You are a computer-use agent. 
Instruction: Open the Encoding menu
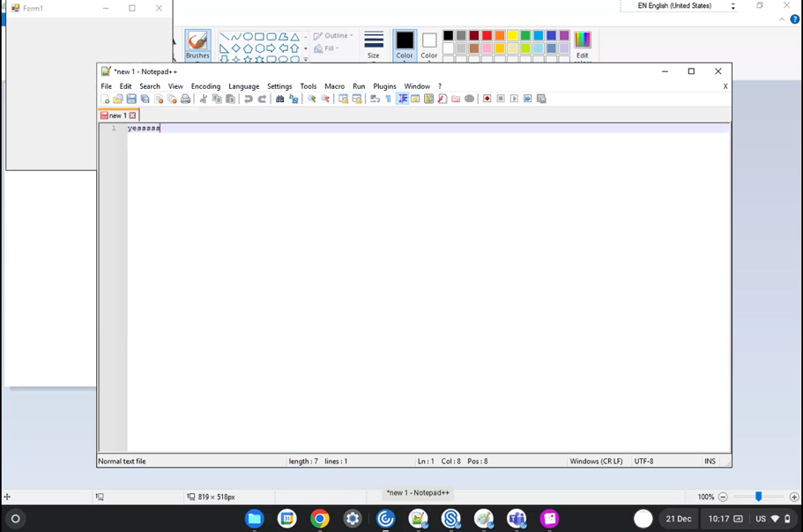coord(205,86)
